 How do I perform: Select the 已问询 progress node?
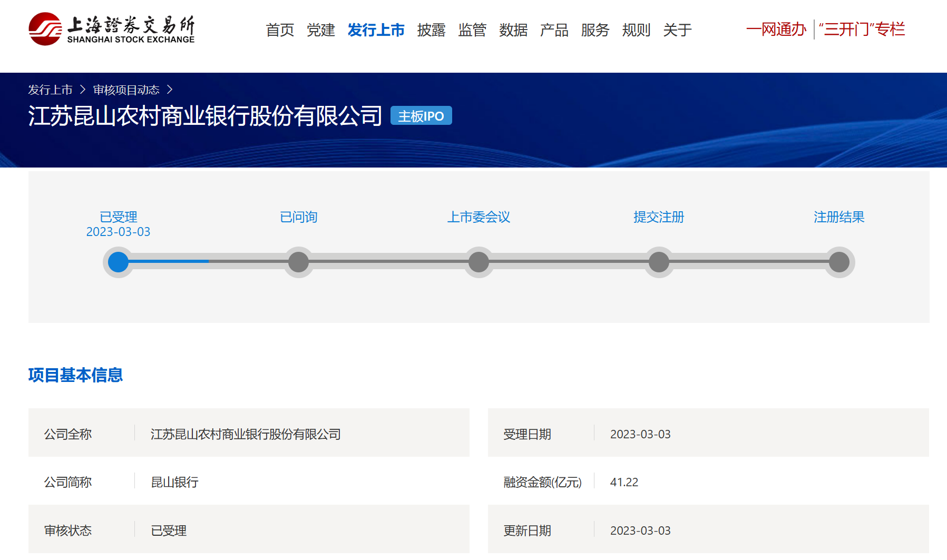[x=299, y=262]
